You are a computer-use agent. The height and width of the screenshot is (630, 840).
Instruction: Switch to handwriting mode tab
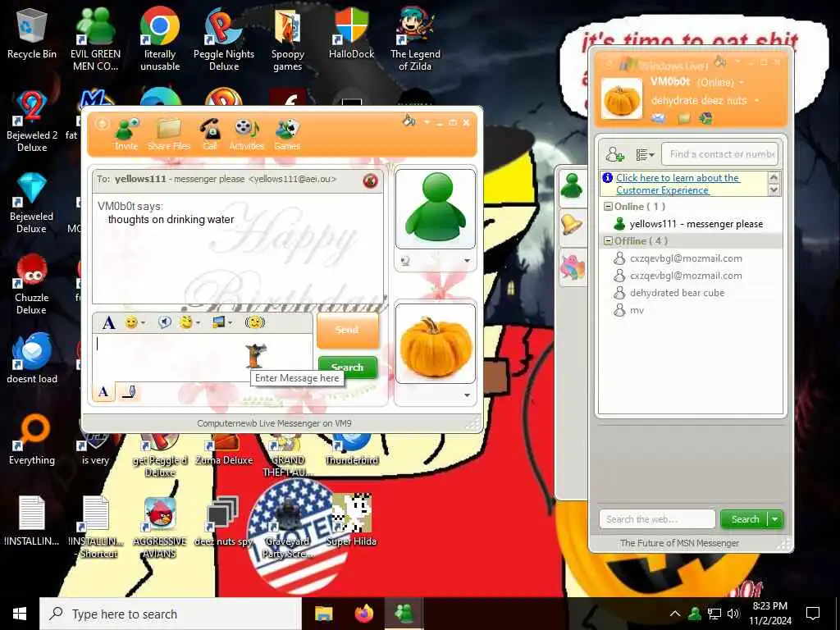pyautogui.click(x=129, y=391)
